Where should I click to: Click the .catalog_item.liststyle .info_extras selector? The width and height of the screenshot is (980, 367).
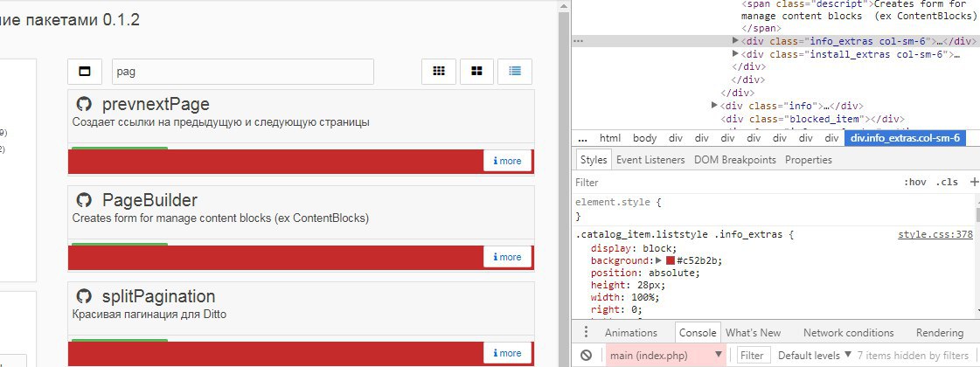[680, 235]
